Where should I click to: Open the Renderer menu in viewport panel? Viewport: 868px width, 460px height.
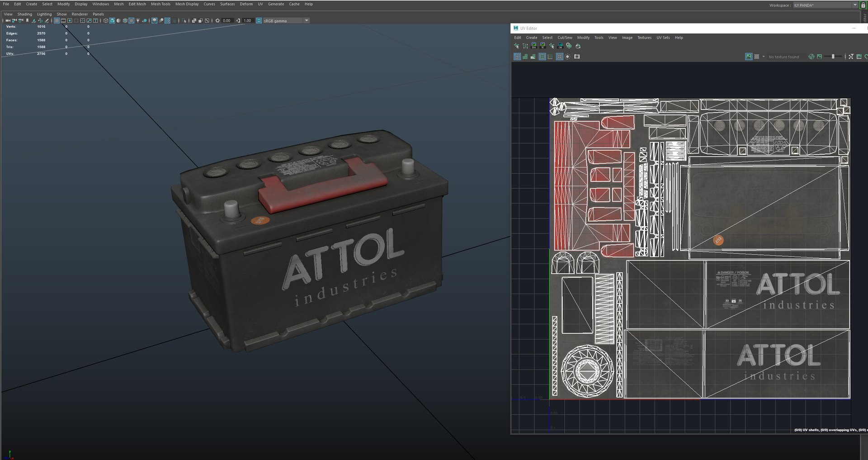point(80,14)
